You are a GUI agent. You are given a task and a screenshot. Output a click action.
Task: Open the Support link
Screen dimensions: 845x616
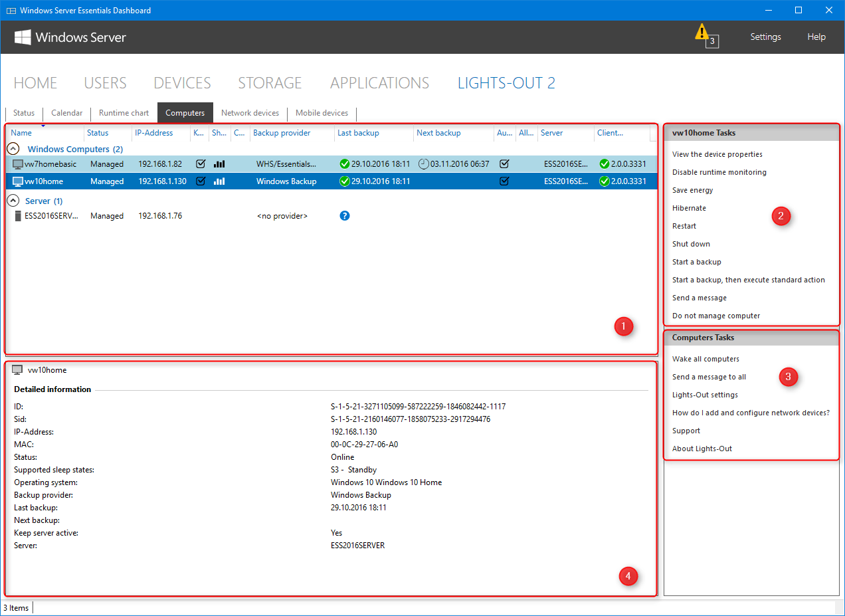click(x=686, y=431)
